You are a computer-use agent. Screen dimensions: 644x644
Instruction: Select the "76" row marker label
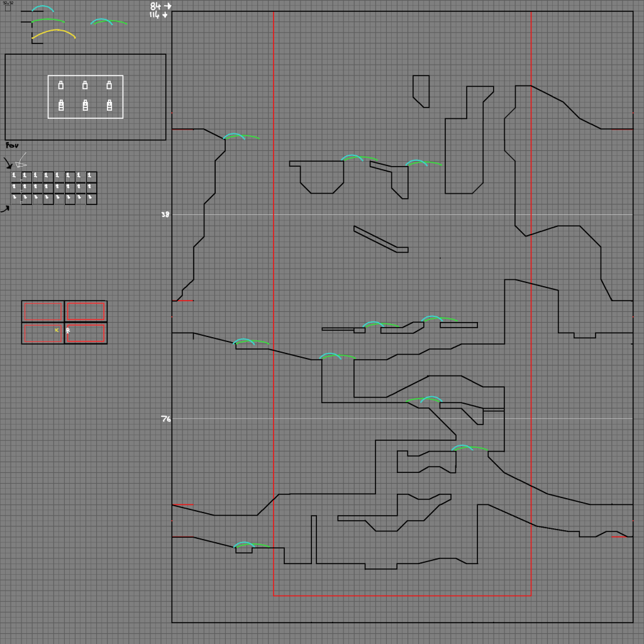(165, 419)
